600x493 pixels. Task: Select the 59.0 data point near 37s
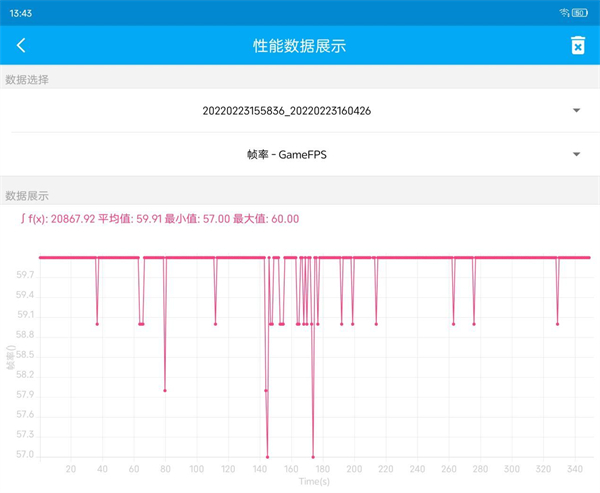[x=97, y=324]
